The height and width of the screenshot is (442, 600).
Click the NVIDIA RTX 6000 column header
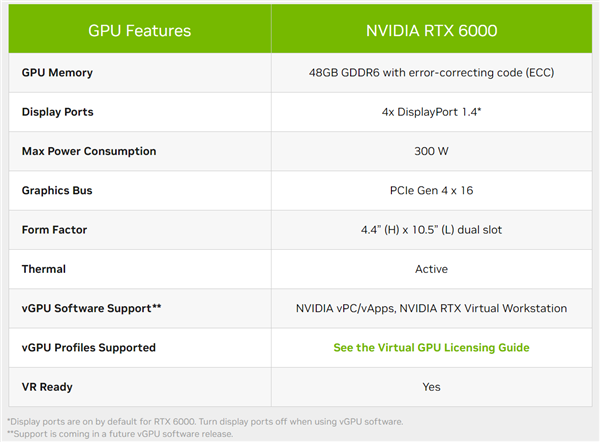click(432, 31)
